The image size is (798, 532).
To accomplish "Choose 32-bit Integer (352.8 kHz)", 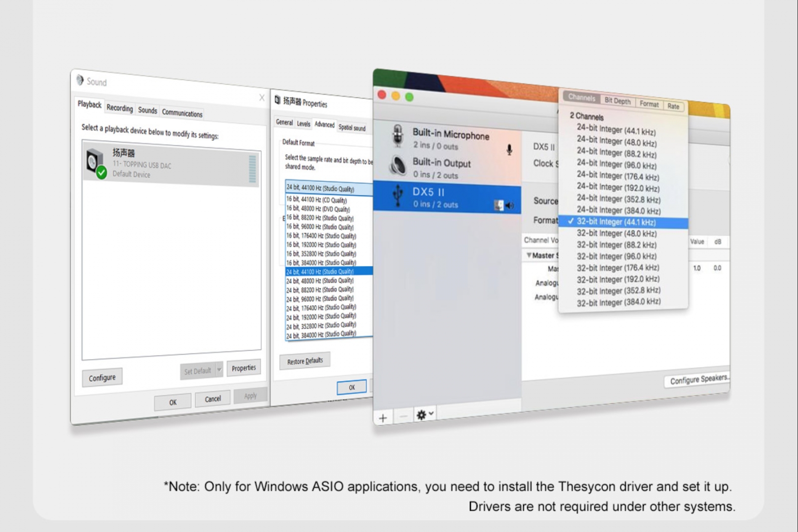I will point(619,291).
